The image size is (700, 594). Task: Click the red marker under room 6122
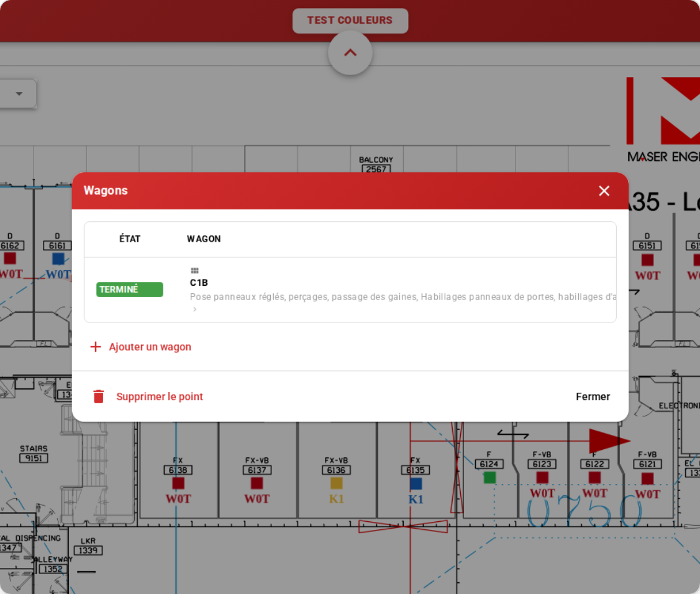[x=594, y=478]
